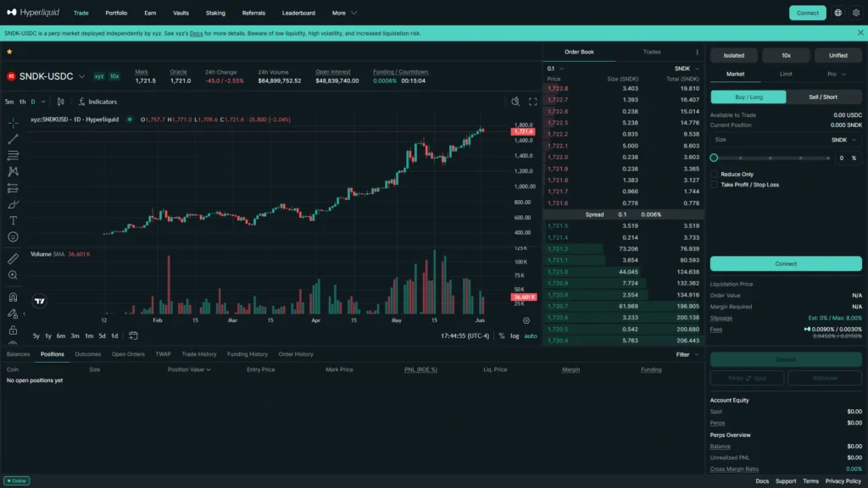Select Buy / Long side
Viewport: 868px width, 488px height.
(748, 97)
